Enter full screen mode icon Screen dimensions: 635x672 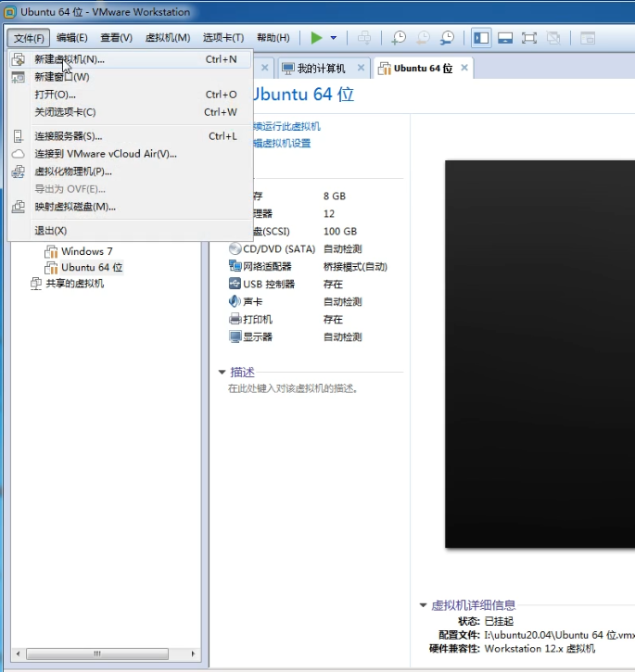pos(529,38)
